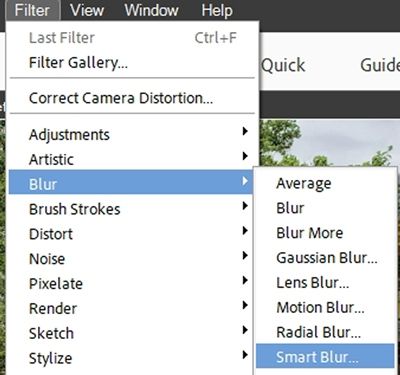Expand the Pixelate submenu
Screen dimensions: 400x375
click(131, 284)
